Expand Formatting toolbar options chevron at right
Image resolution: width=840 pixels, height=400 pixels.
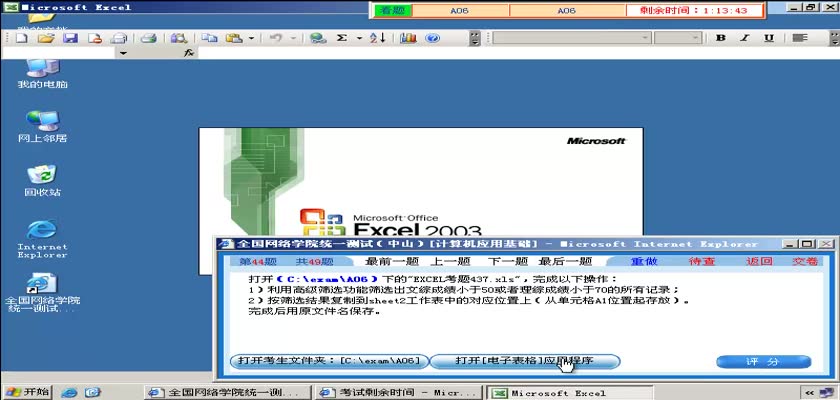(x=835, y=38)
